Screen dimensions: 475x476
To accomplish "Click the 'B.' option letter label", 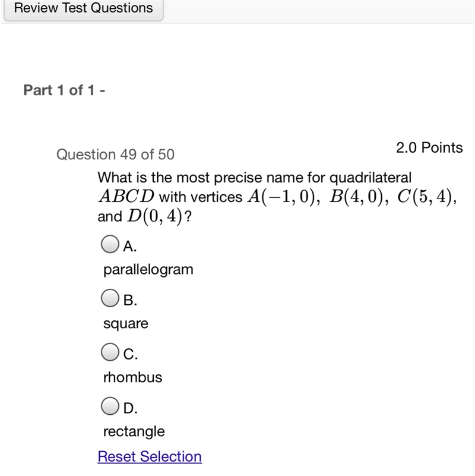I will [x=130, y=300].
